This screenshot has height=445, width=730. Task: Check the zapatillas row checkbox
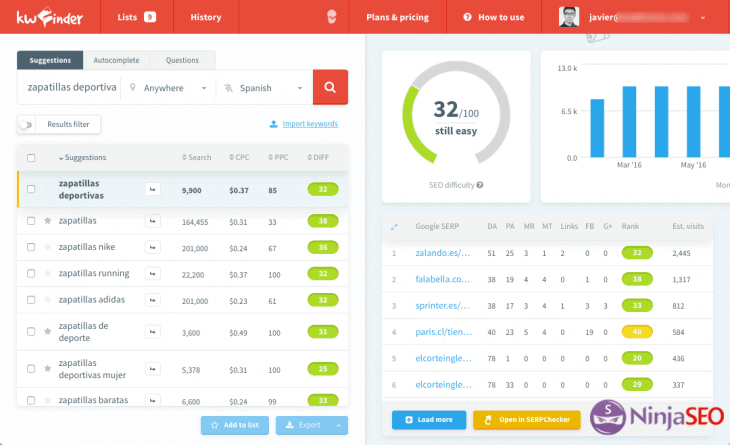click(x=31, y=221)
